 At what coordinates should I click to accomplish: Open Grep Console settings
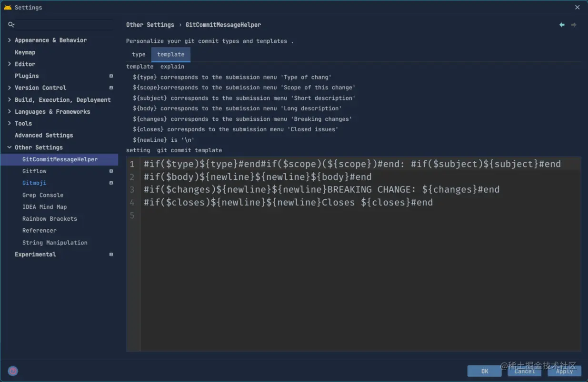point(43,195)
